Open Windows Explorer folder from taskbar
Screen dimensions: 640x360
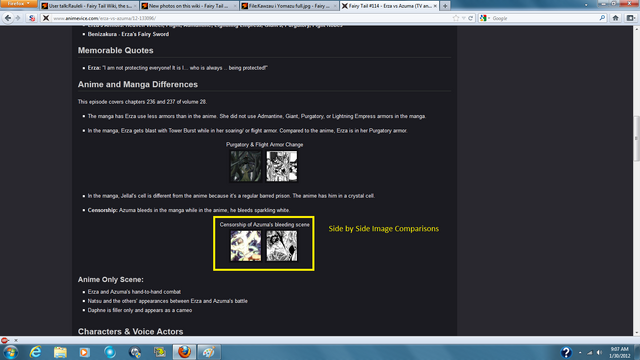coord(60,352)
